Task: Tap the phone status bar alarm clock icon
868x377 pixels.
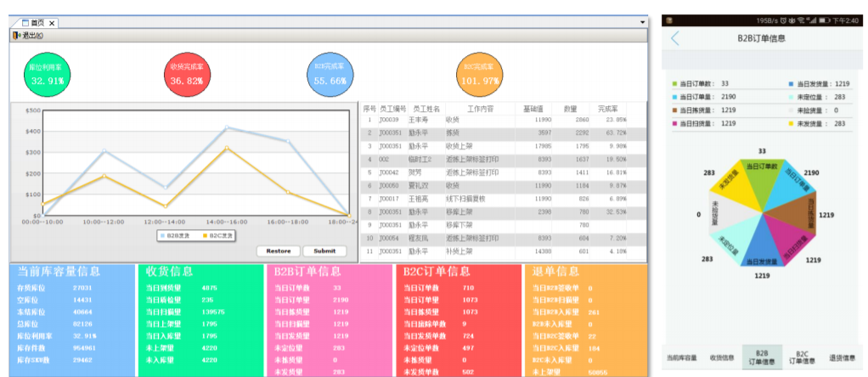Action: click(784, 20)
